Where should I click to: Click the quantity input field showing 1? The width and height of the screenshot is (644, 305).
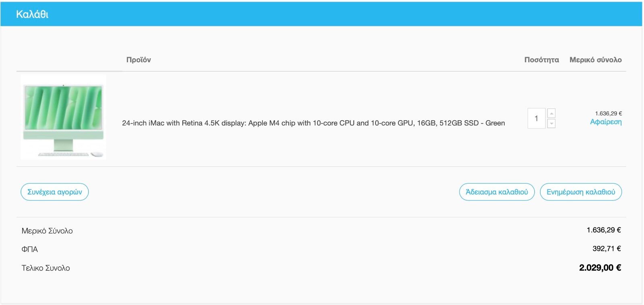[536, 118]
